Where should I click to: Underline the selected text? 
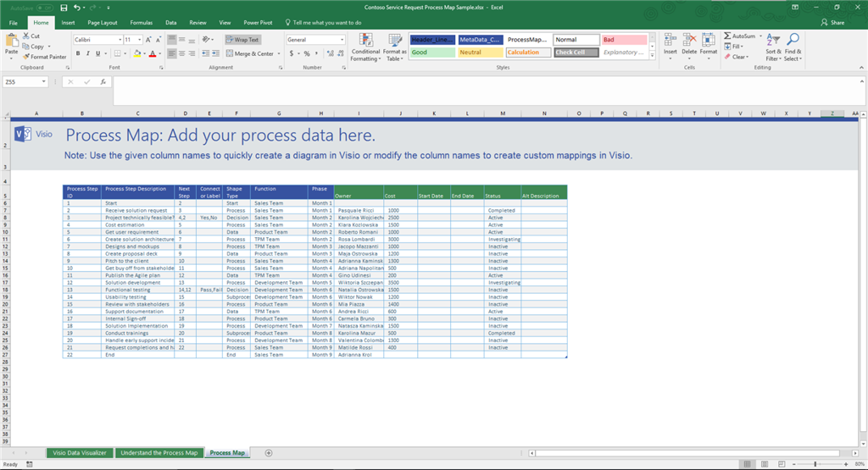98,53
